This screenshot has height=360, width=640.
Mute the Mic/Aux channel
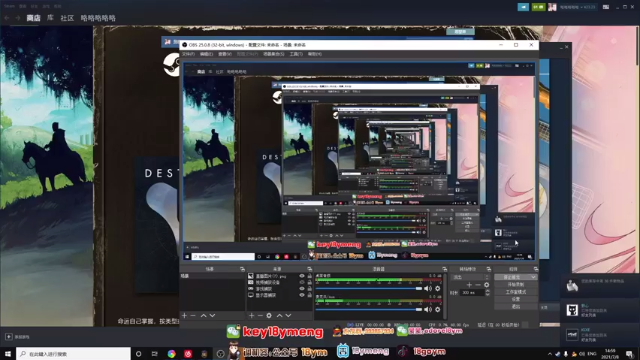coord(428,309)
